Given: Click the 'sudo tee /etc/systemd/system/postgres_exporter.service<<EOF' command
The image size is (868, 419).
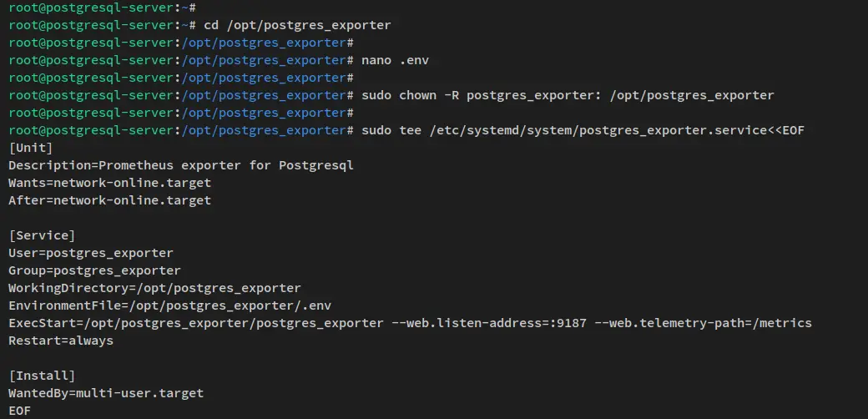Looking at the screenshot, I should click(583, 130).
